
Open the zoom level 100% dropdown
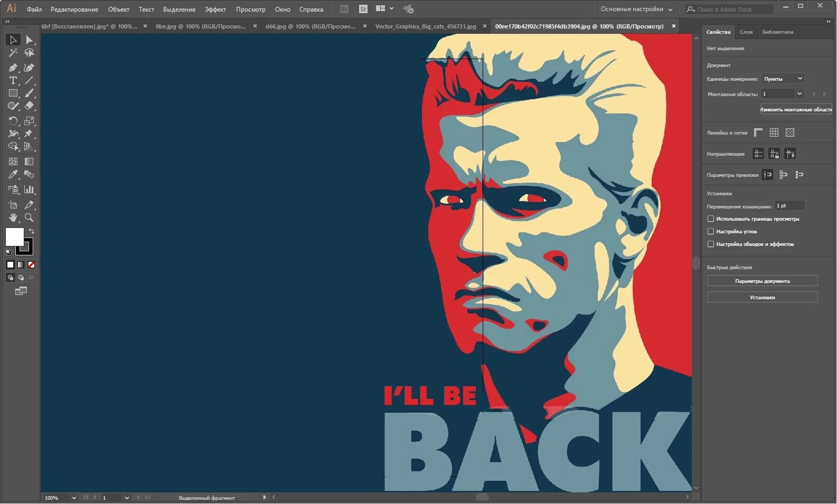74,498
